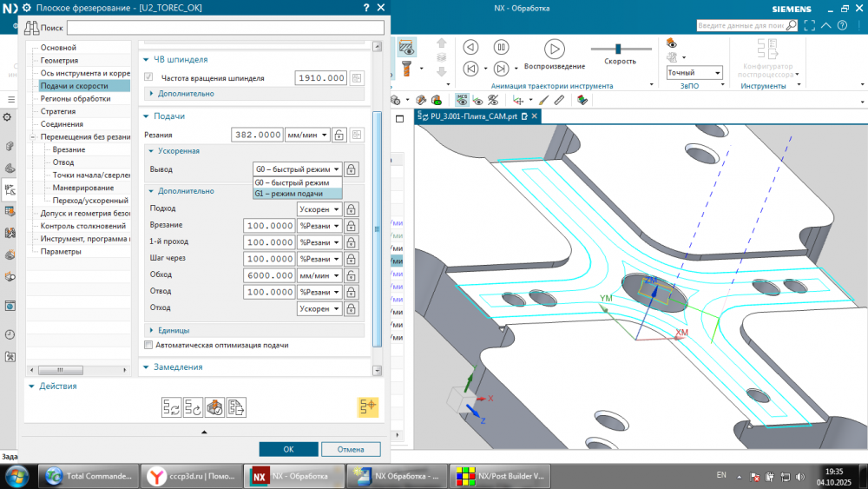Toggle the lock icon beside cutting feed units

(x=339, y=135)
